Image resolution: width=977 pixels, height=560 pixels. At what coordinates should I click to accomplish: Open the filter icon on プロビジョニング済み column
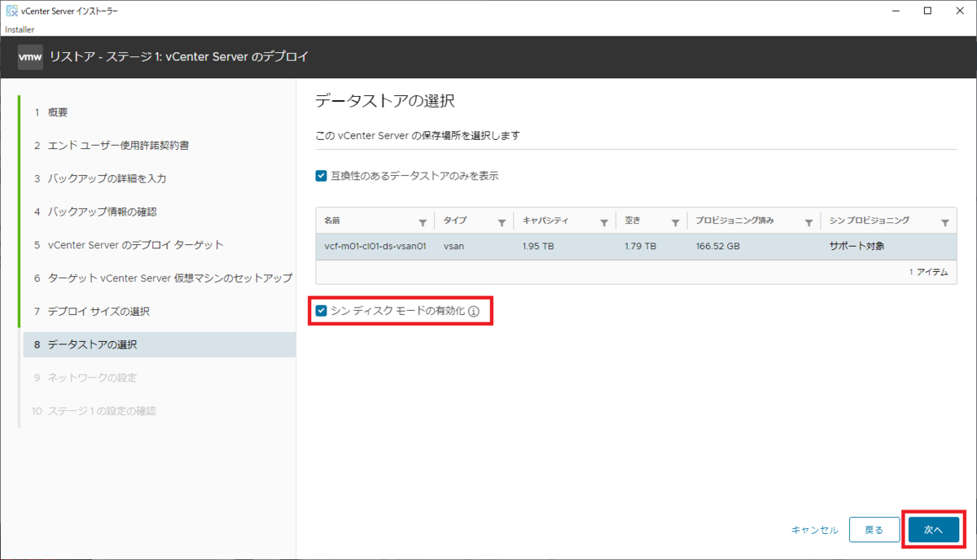click(808, 222)
